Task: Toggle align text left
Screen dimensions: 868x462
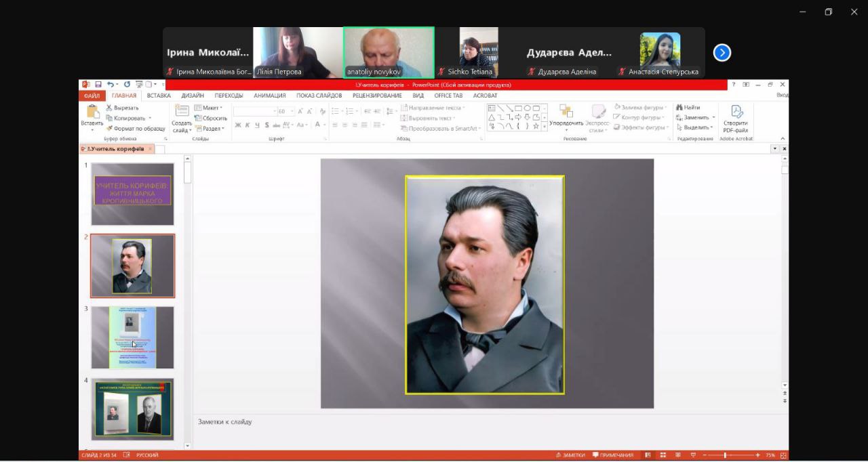Action: [335, 125]
